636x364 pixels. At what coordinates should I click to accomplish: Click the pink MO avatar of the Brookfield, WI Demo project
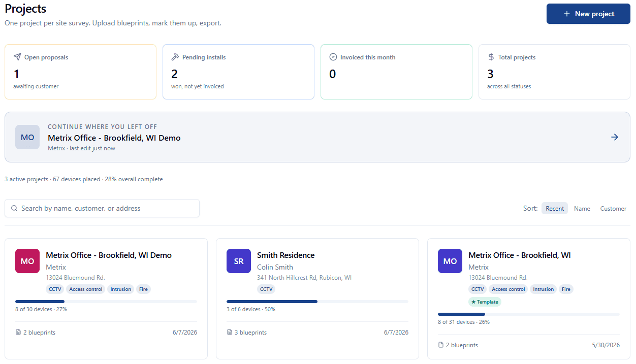27,261
